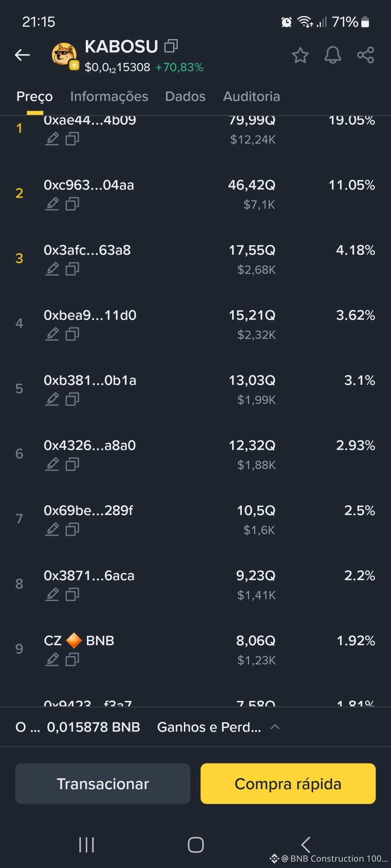
Task: Open holder 0x4326...a8a0 row
Action: click(195, 454)
